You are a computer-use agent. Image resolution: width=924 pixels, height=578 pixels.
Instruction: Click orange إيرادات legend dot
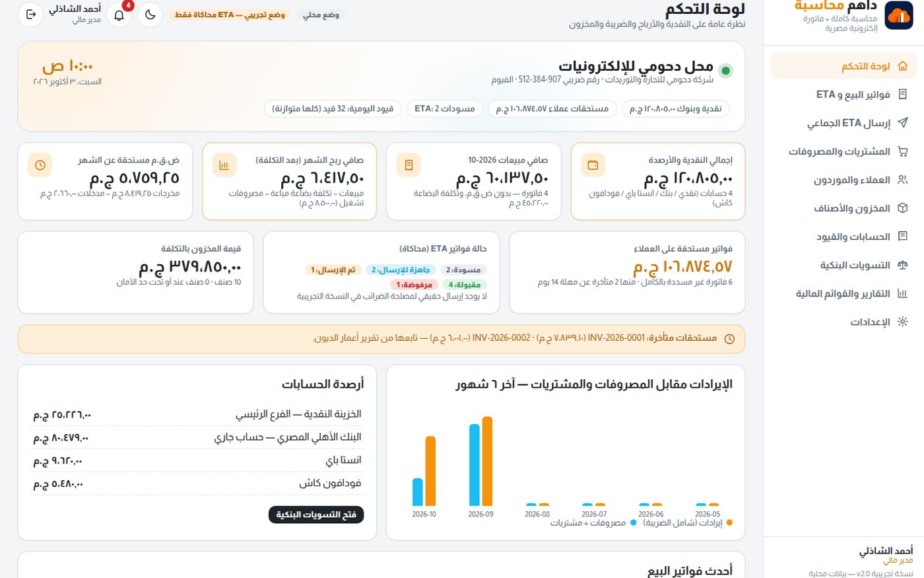point(729,523)
